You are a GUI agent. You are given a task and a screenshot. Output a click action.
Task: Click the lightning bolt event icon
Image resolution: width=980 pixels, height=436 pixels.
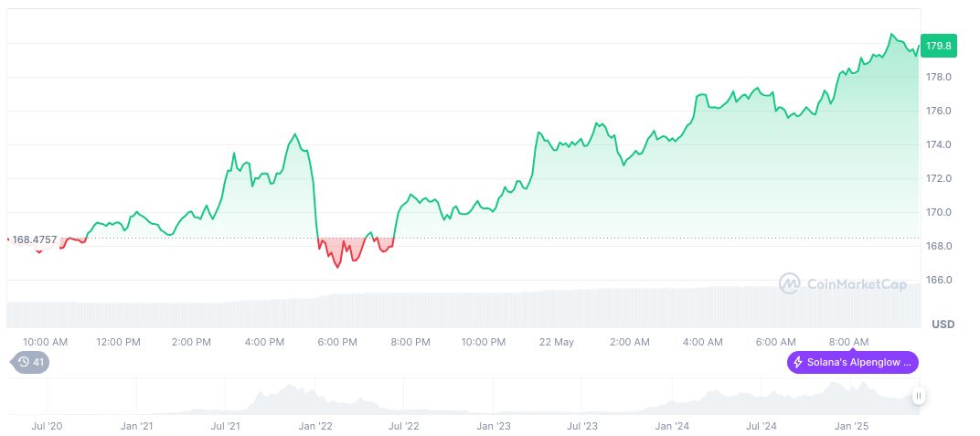tap(798, 362)
